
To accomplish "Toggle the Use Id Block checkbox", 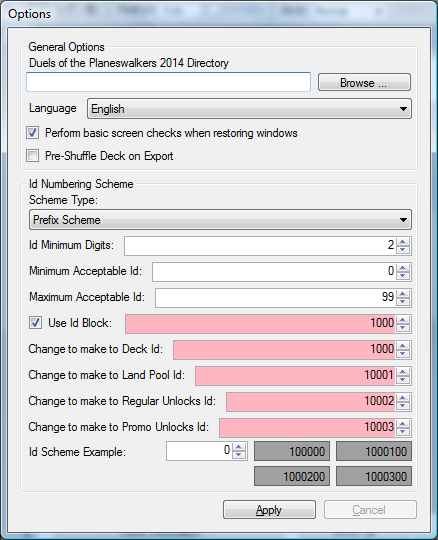I will tap(35, 323).
